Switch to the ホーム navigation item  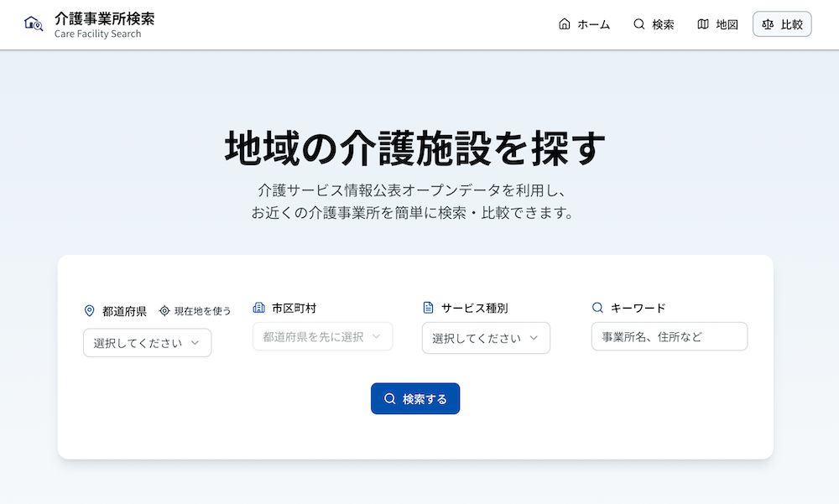(585, 24)
